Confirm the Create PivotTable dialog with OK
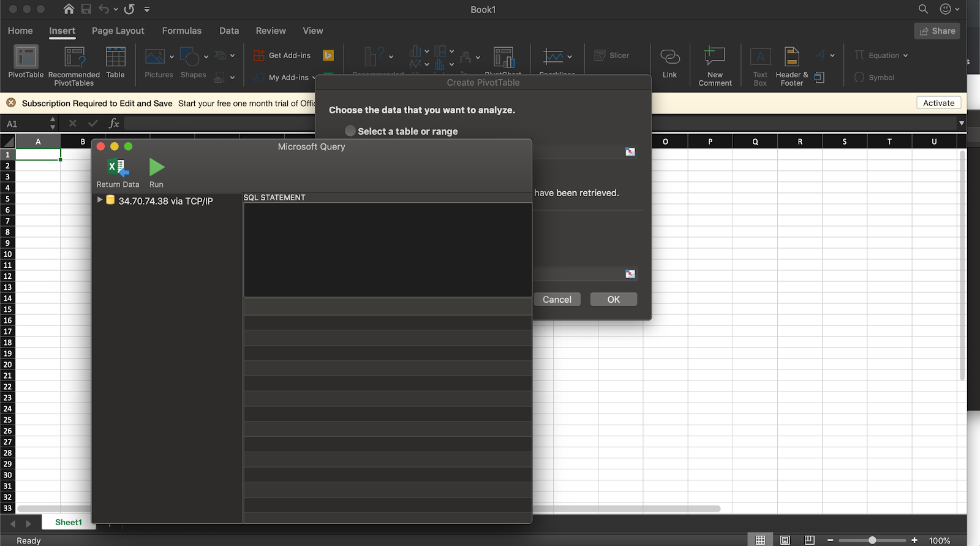The image size is (980, 546). click(614, 299)
